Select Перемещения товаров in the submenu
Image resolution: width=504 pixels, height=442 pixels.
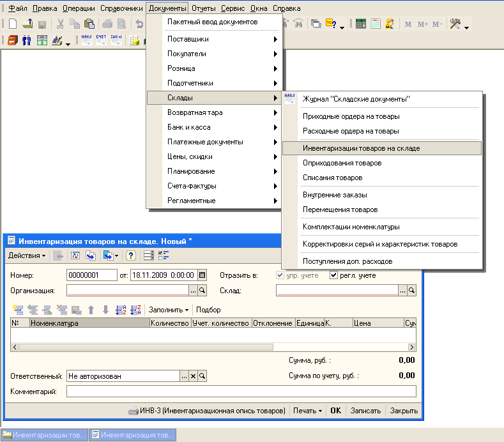[x=382, y=210]
